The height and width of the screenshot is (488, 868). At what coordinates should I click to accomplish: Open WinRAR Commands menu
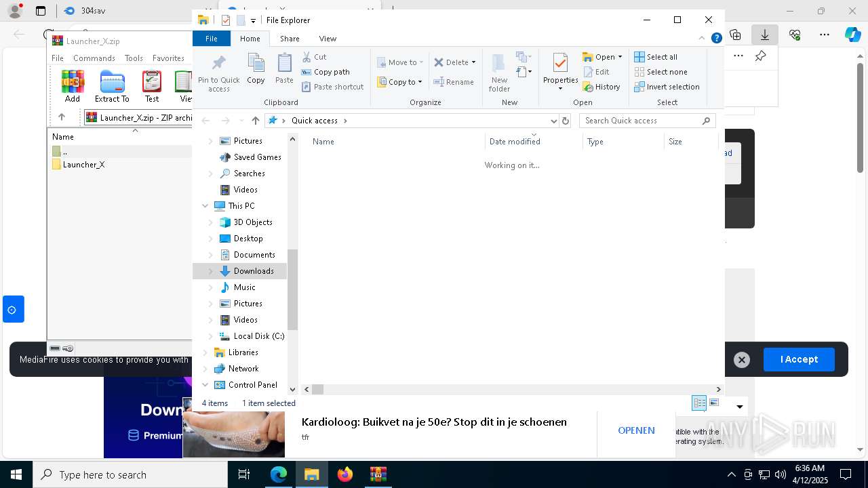[x=94, y=58]
